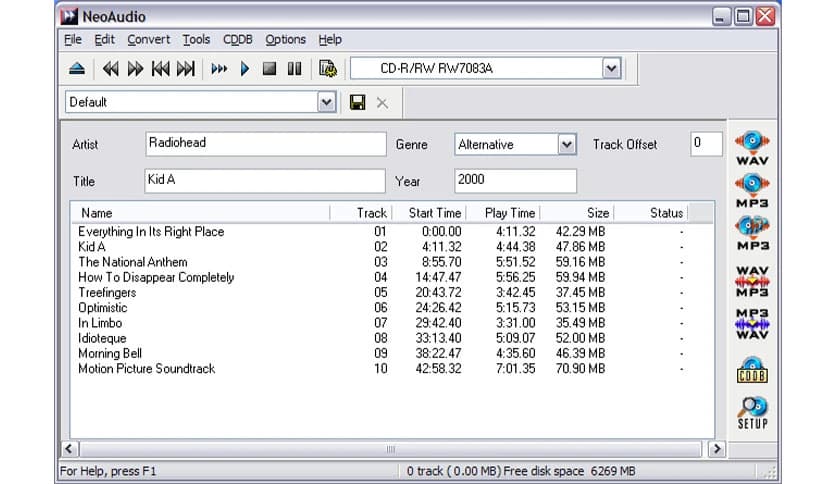Viewport: 836px width, 484px height.
Task: Click the eject disc icon
Action: click(x=76, y=69)
